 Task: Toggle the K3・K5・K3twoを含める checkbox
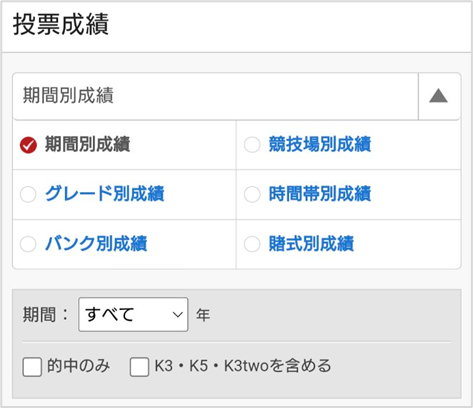click(x=139, y=367)
